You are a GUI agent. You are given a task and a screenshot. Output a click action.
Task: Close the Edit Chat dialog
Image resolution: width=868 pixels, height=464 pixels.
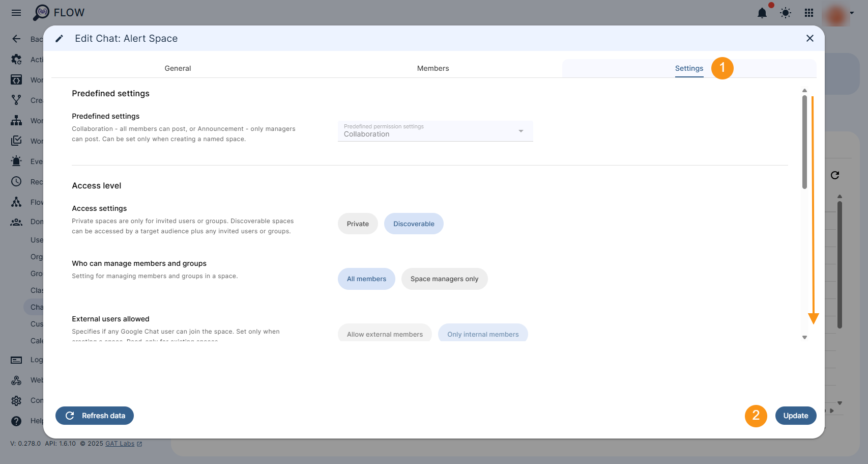[809, 38]
